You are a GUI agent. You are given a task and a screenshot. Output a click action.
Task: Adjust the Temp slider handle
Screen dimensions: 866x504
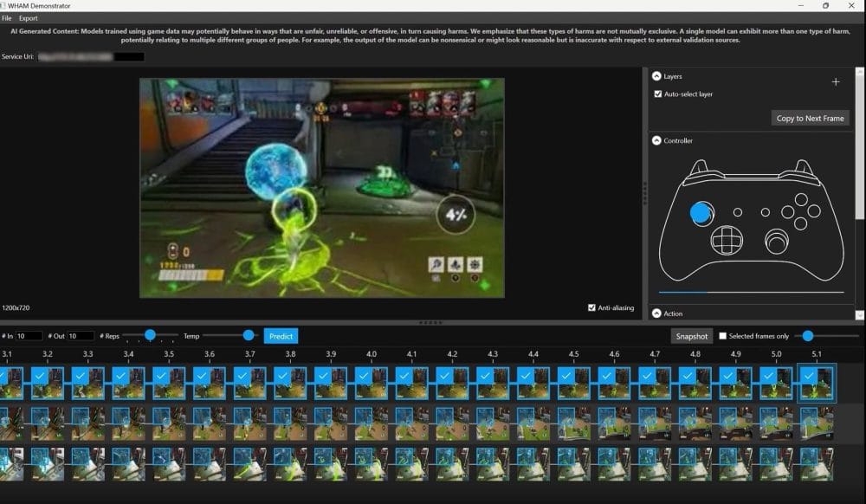point(249,335)
